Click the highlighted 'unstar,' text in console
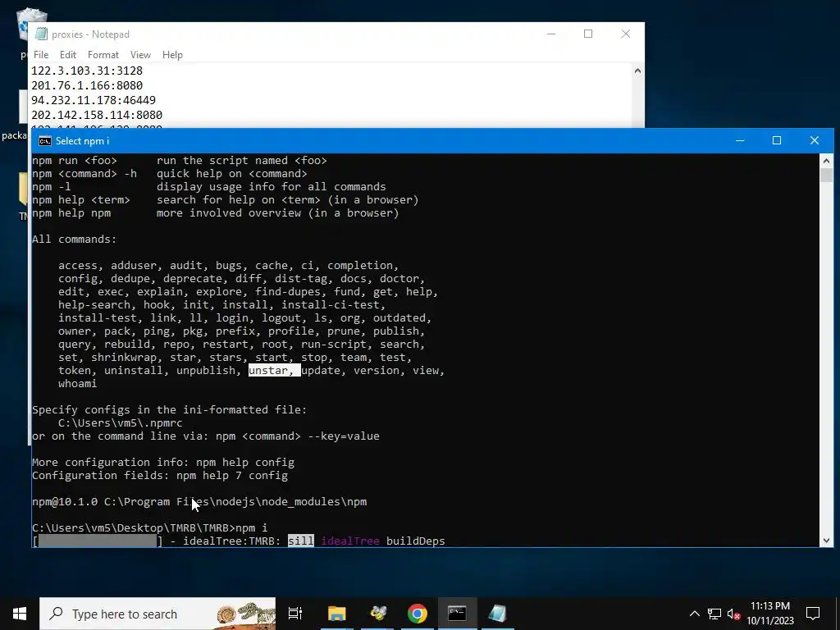This screenshot has width=840, height=630. (274, 370)
